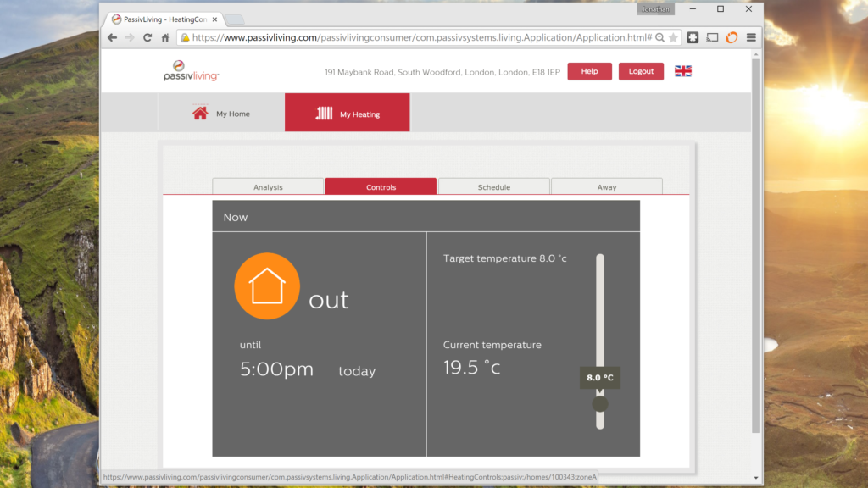Switch to the Schedule tab
This screenshot has height=488, width=868.
(x=494, y=186)
